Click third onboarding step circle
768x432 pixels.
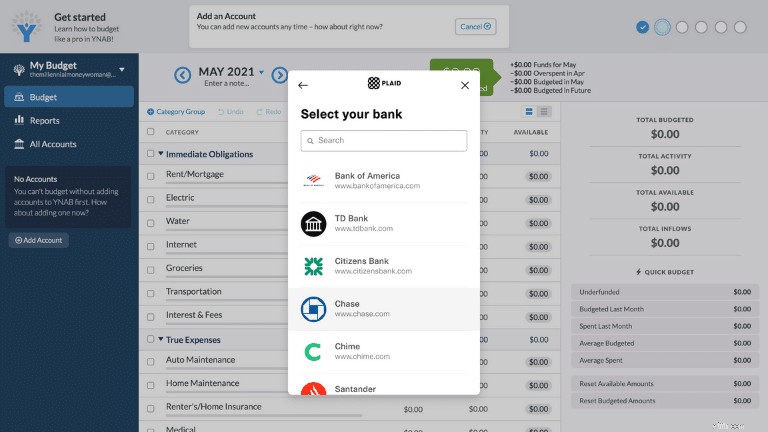tap(682, 27)
